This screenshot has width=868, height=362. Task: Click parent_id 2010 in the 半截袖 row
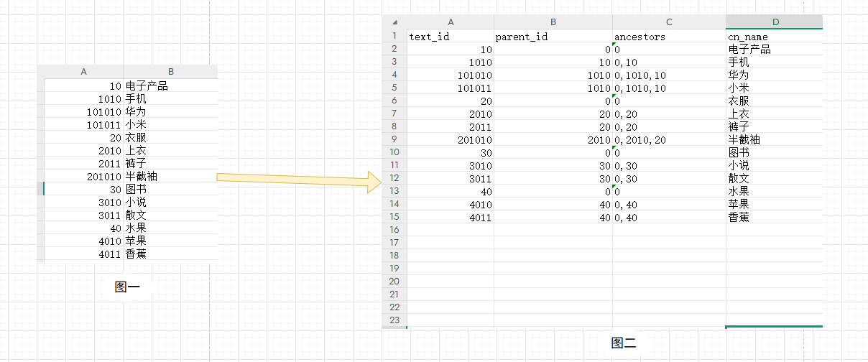[x=553, y=139]
